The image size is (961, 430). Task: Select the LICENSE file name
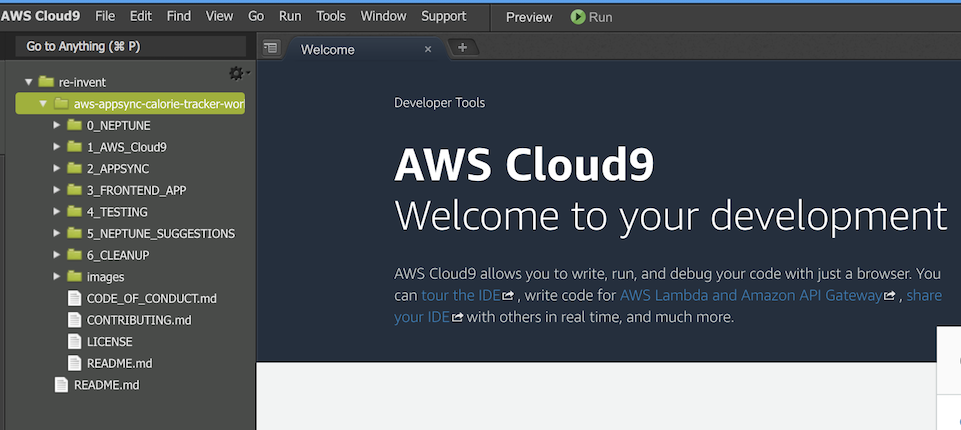(x=110, y=342)
